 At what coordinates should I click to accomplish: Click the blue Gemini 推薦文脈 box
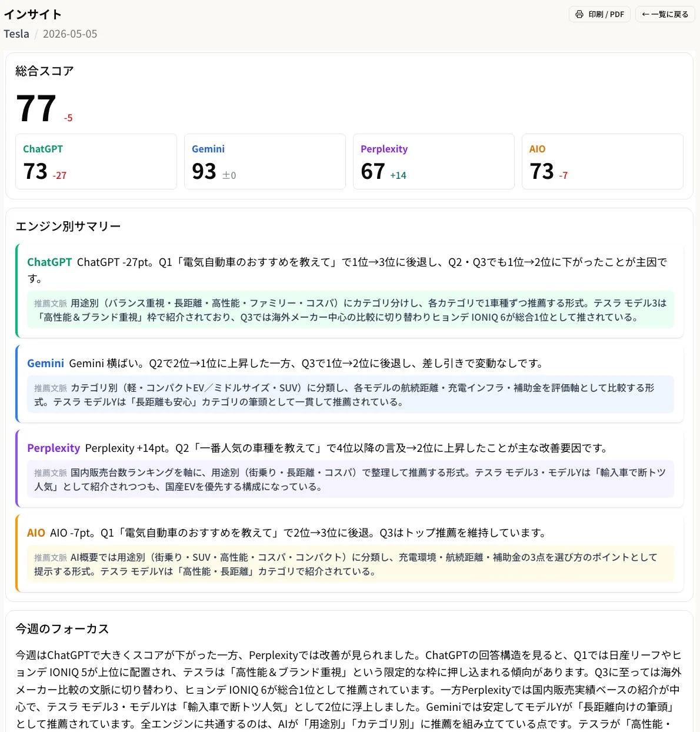click(x=351, y=395)
